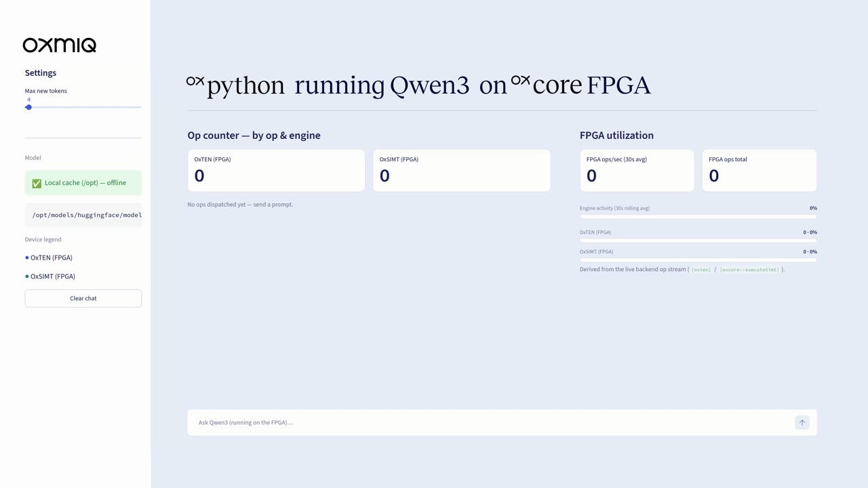
Task: Click the model path /opt/models/huggingface field
Action: tap(83, 215)
